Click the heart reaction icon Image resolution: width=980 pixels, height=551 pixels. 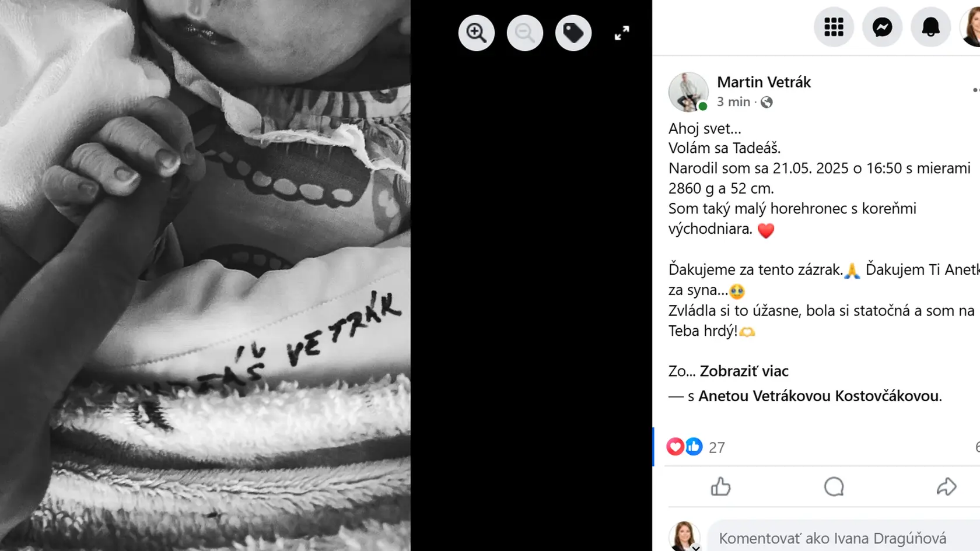coord(675,447)
